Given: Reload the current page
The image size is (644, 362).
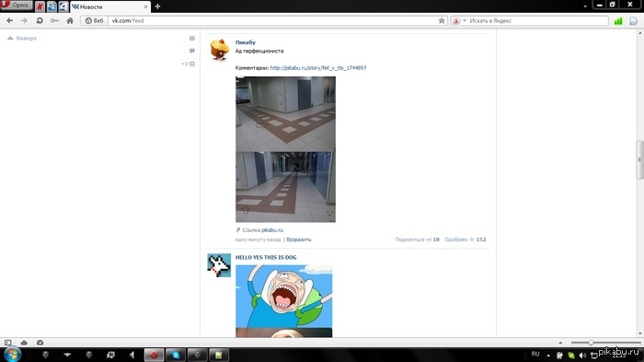Looking at the screenshot, I should click(x=40, y=20).
